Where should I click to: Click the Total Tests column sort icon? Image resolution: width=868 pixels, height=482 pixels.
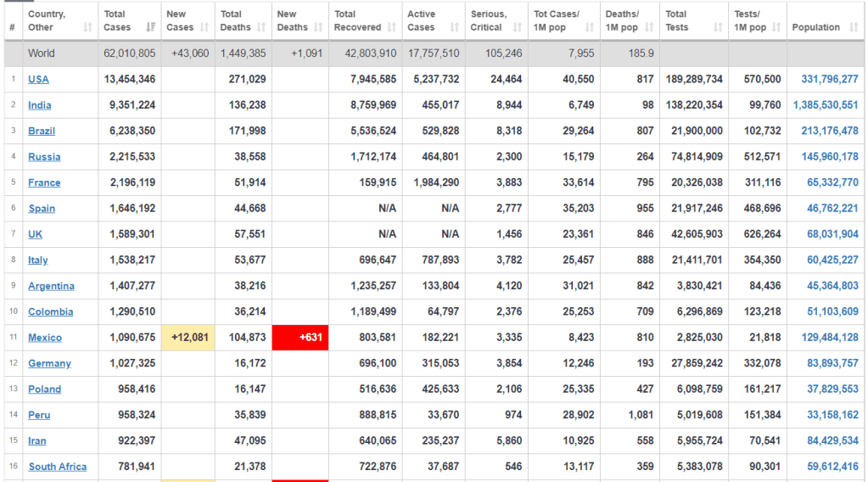coord(718,28)
